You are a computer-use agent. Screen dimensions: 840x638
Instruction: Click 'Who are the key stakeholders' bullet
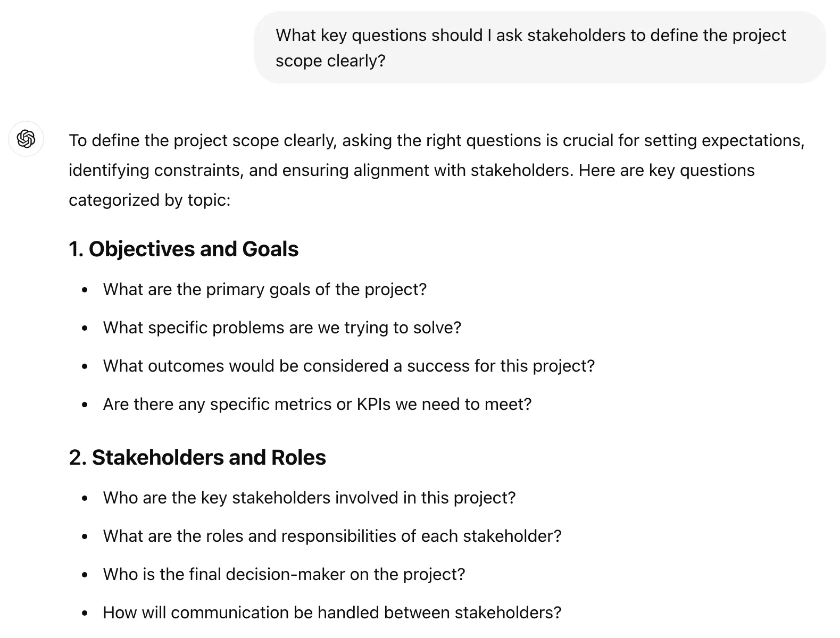tap(310, 498)
